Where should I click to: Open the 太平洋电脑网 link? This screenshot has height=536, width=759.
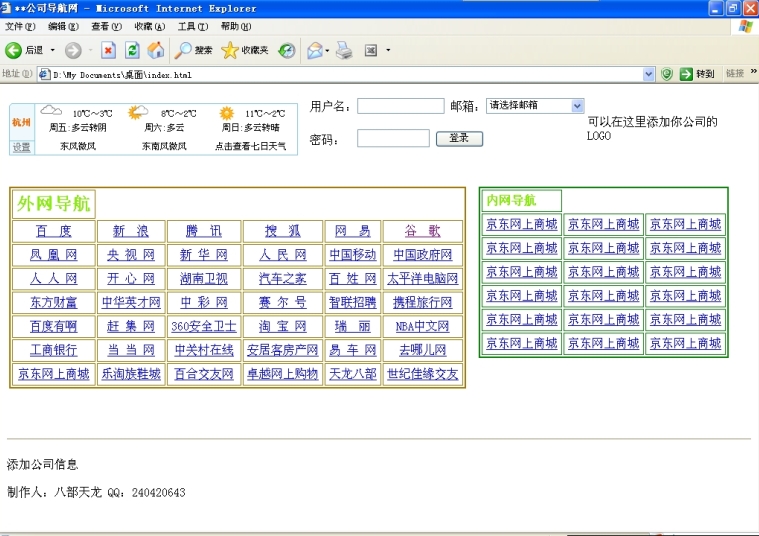423,278
